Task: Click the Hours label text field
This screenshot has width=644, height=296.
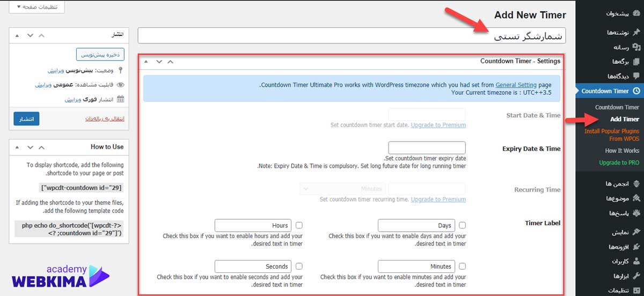Action: 253,225
